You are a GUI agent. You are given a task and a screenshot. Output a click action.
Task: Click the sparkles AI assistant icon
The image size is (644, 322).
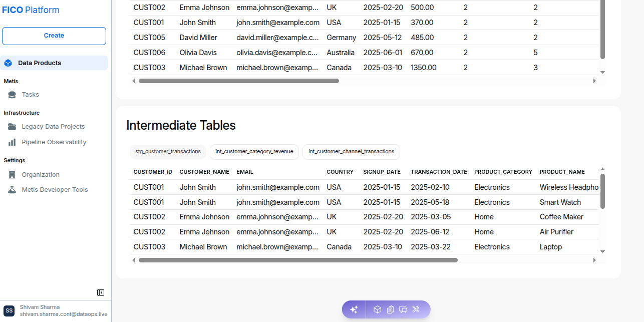[354, 309]
